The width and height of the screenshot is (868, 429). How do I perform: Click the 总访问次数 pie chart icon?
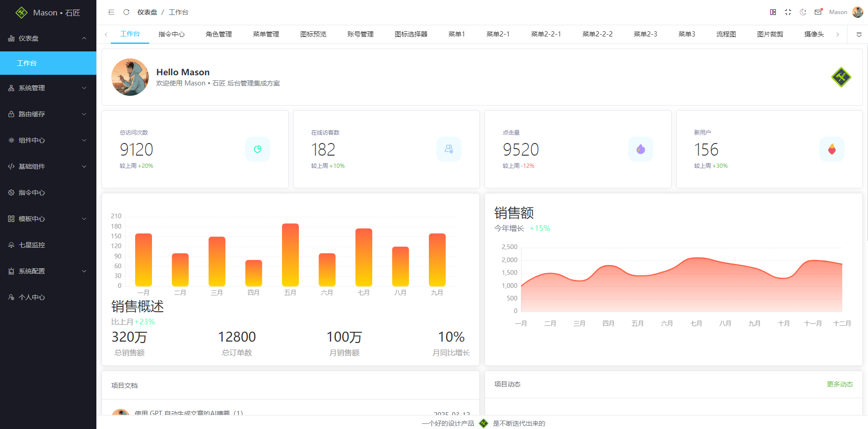pyautogui.click(x=258, y=149)
